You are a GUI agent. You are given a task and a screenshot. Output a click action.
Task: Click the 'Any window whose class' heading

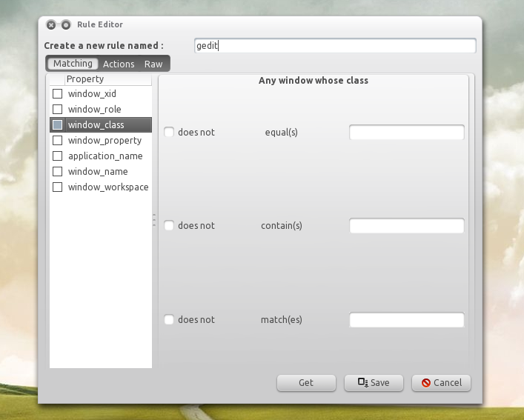314,81
